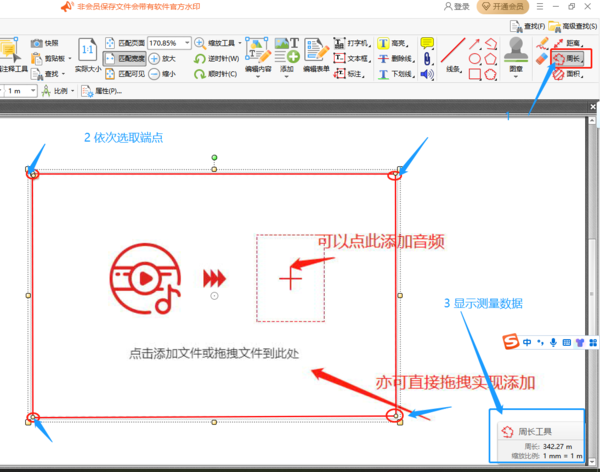Expand the Edit Content (编辑内容) dropdown
Screen dimensions: 600x472
(258, 77)
